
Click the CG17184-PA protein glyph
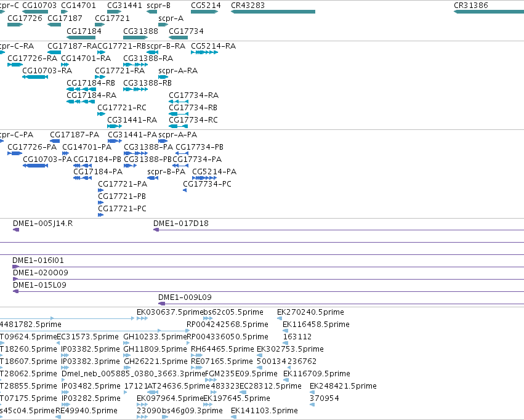83,178
